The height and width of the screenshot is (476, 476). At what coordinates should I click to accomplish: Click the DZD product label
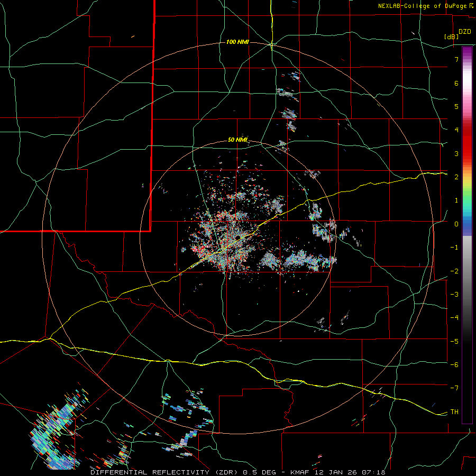click(465, 32)
